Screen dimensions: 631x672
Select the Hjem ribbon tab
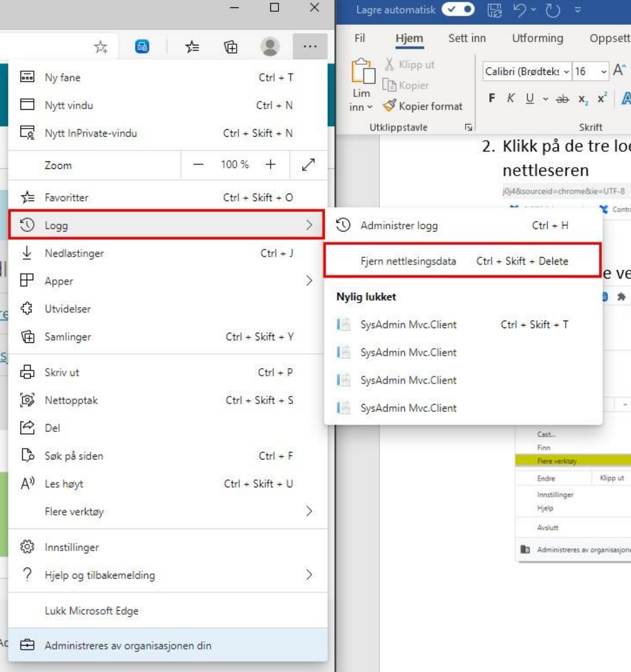pos(409,38)
